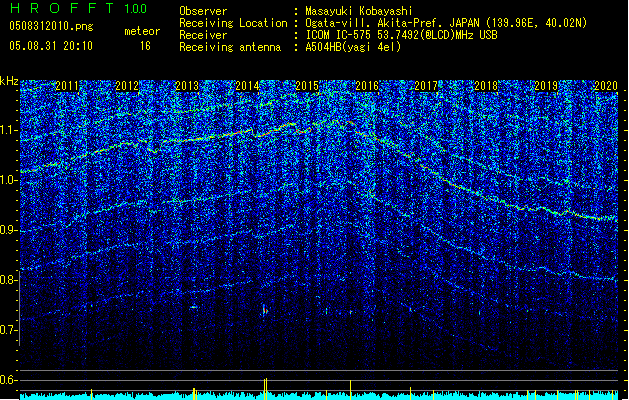This screenshot has width=629, height=400.
Task: Click the timestamp 05.08.31 20:10
Action: [x=51, y=46]
